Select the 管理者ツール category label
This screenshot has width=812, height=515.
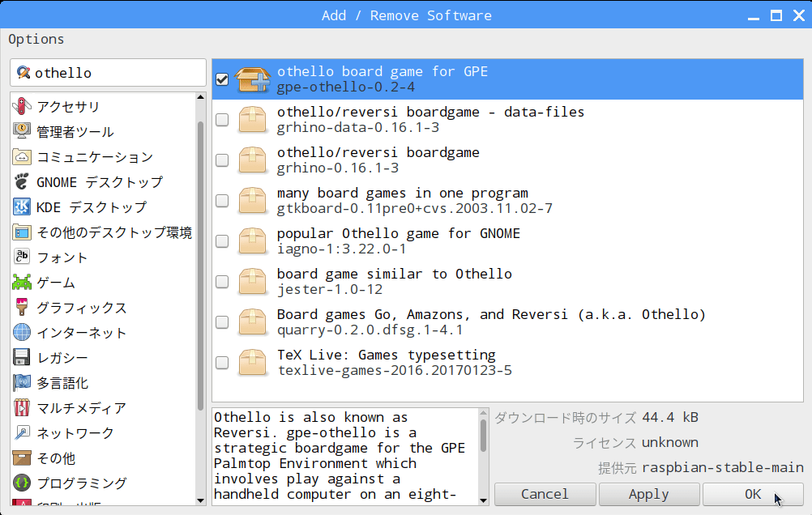coord(75,132)
